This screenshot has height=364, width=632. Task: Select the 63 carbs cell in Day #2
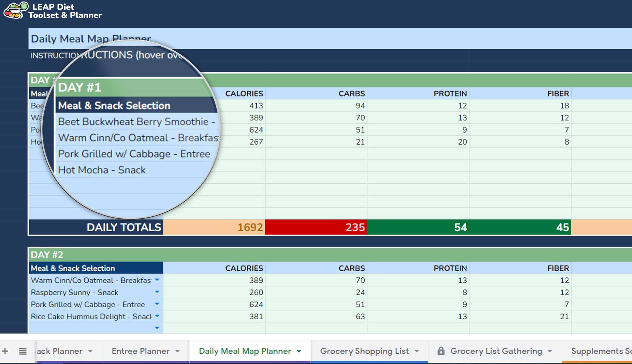[x=316, y=316]
